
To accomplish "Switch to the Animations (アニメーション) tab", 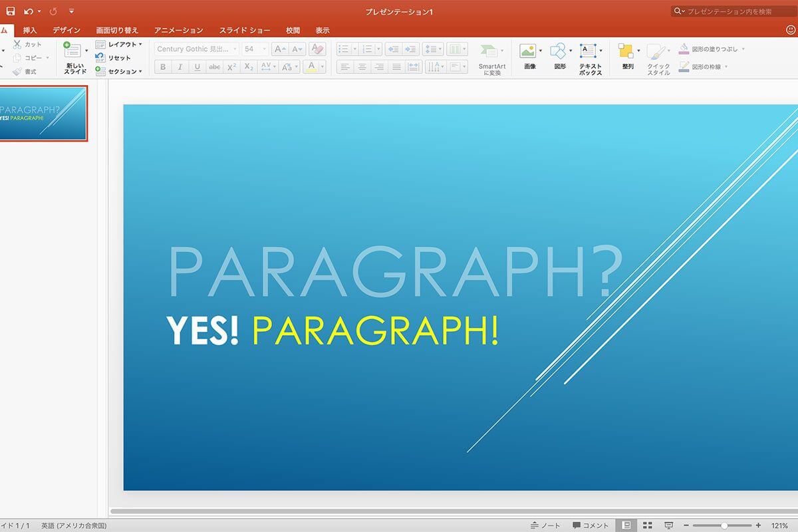I will [x=178, y=31].
